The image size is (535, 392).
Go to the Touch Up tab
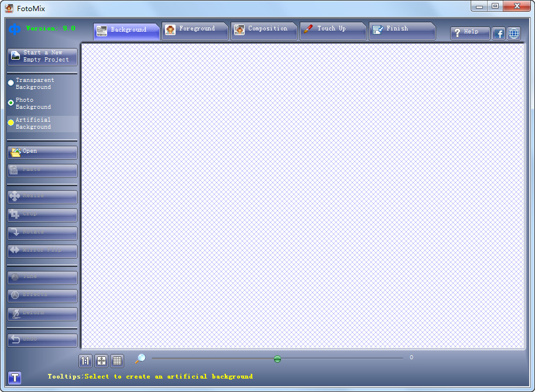click(x=333, y=30)
